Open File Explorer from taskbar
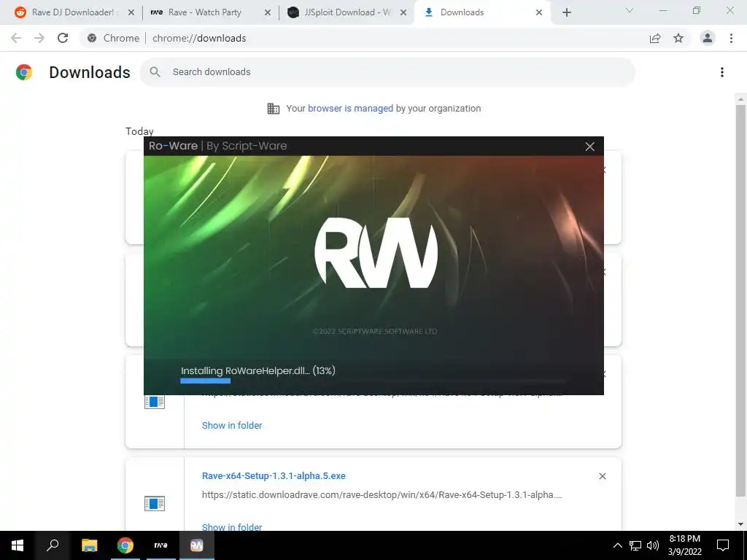This screenshot has width=747, height=560. [x=89, y=545]
